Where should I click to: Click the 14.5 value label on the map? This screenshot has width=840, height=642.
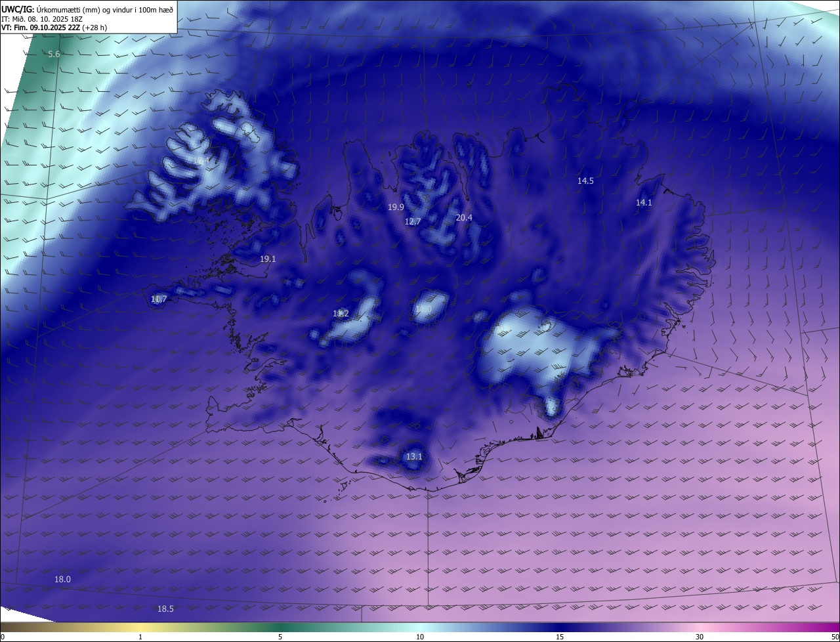coord(585,181)
